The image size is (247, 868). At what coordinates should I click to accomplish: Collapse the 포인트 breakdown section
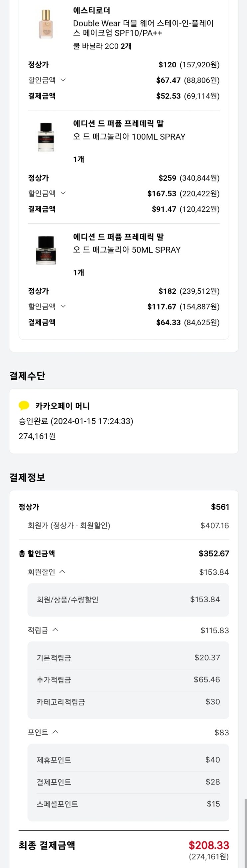click(43, 732)
